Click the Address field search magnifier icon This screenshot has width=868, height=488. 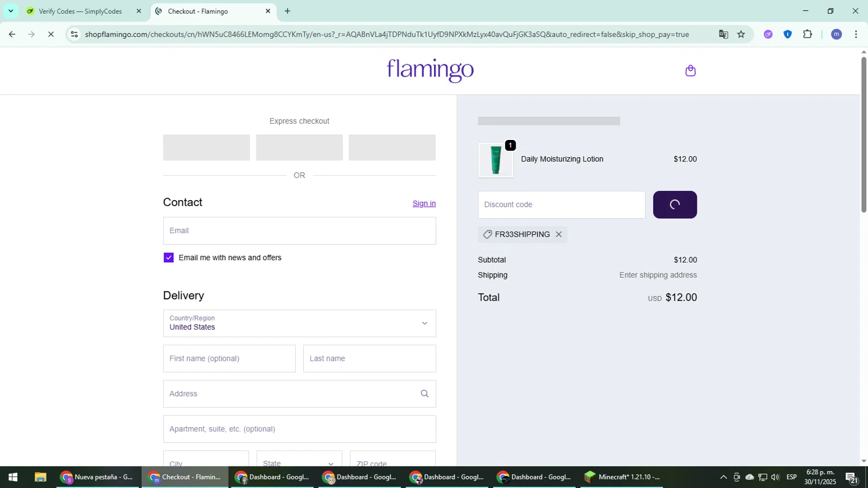pos(424,394)
